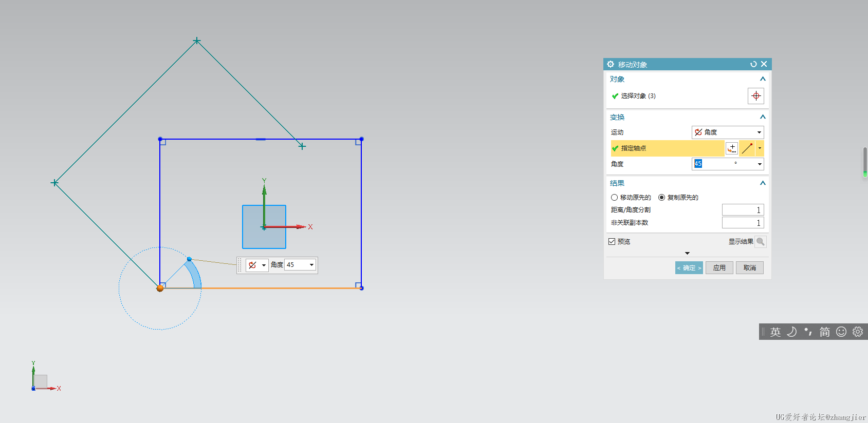Click the IME 简 simplified icon
Screen dimensions: 868x423
click(x=825, y=332)
